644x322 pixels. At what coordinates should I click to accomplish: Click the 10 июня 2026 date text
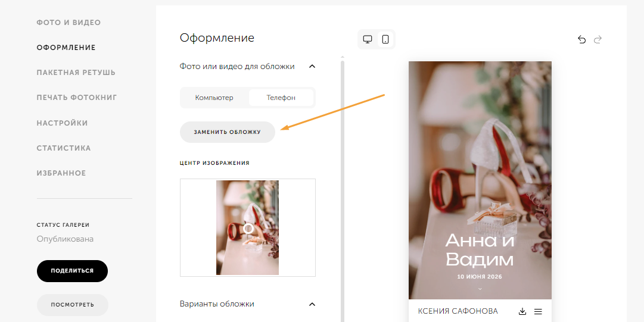pyautogui.click(x=480, y=277)
